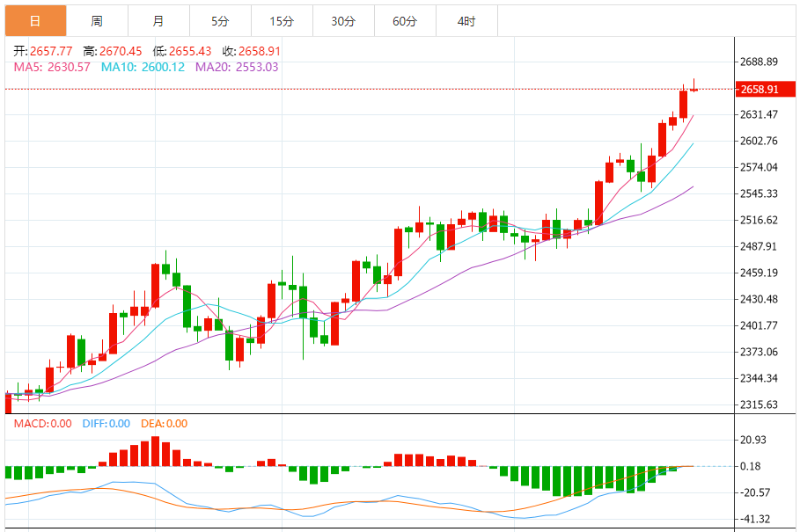
Task: Click the closing price 收: 2658.91
Action: click(252, 51)
